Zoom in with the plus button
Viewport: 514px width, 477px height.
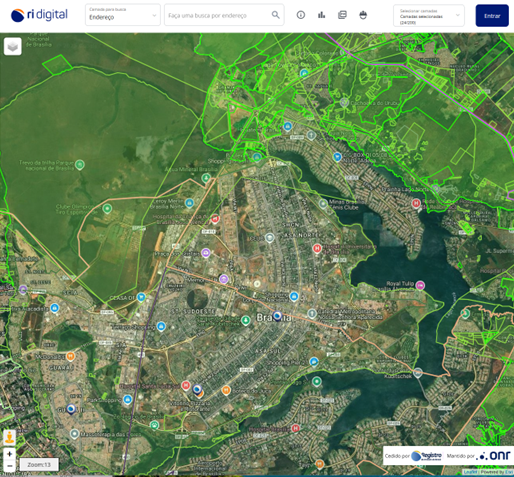coord(10,454)
